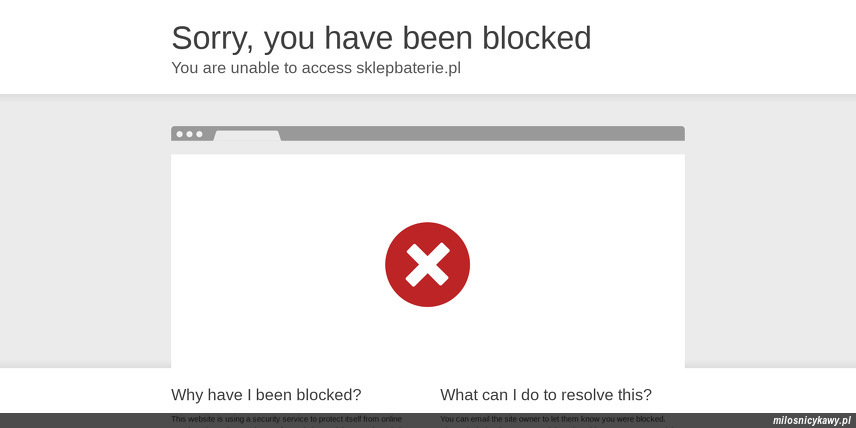This screenshot has width=856, height=428.
Task: Click the "This website is using a security service" paragraph
Action: point(287,419)
